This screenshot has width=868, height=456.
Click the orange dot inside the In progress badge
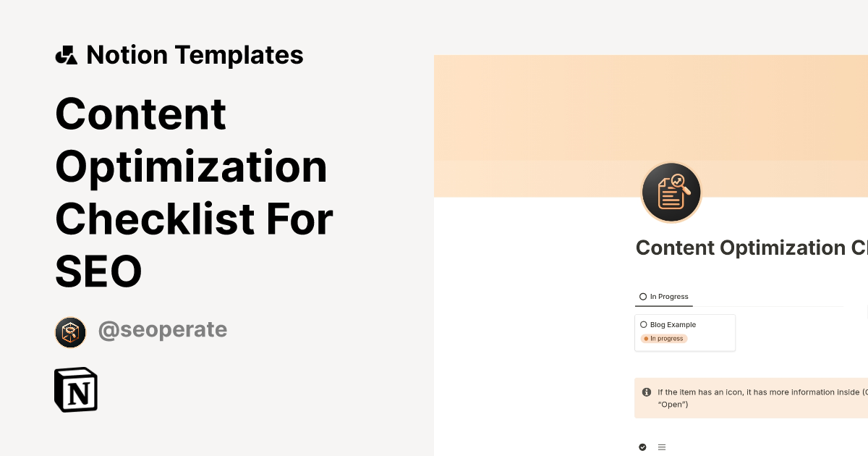tap(646, 338)
